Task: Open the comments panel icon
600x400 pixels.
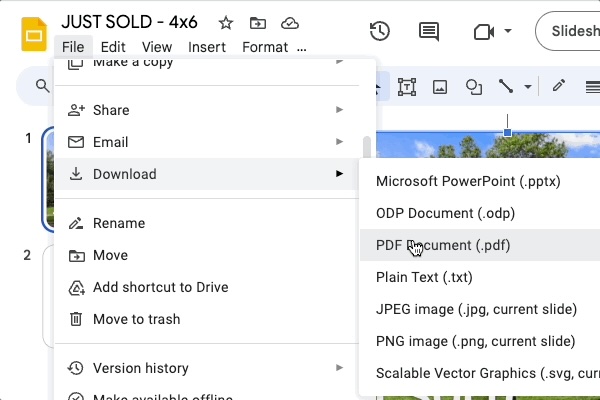Action: (x=429, y=31)
